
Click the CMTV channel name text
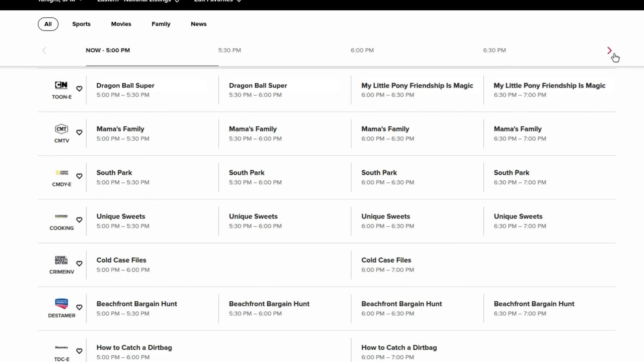click(62, 140)
